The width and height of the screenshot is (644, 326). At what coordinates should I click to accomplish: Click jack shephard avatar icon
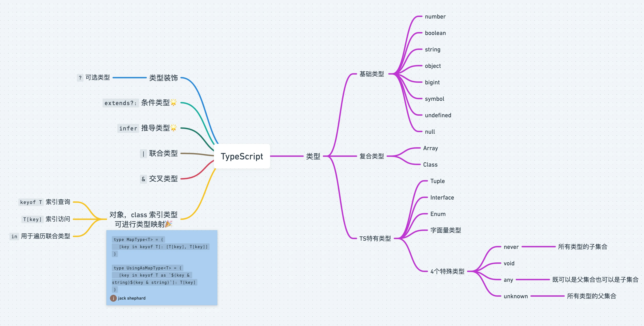tap(113, 298)
